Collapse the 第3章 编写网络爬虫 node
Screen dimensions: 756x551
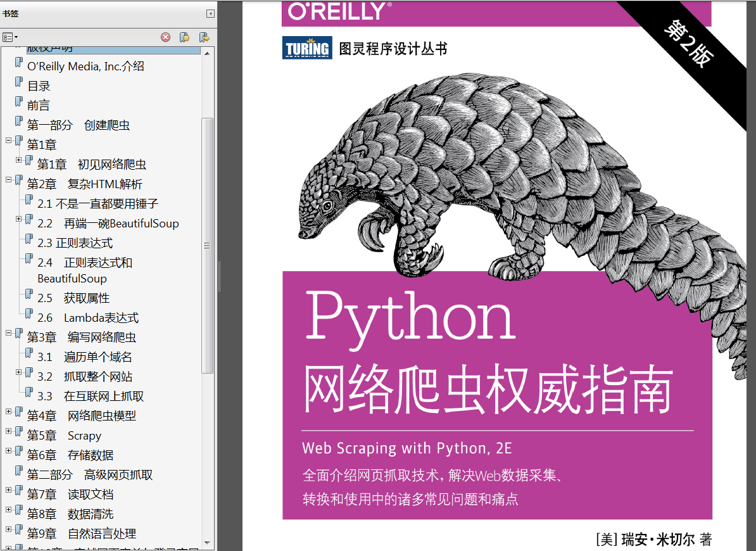(x=8, y=332)
